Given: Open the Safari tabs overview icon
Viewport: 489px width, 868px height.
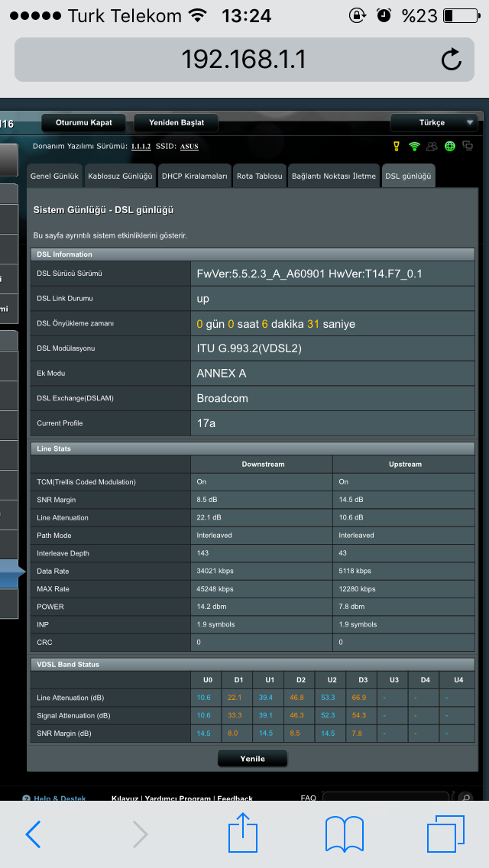Looking at the screenshot, I should coord(445,834).
